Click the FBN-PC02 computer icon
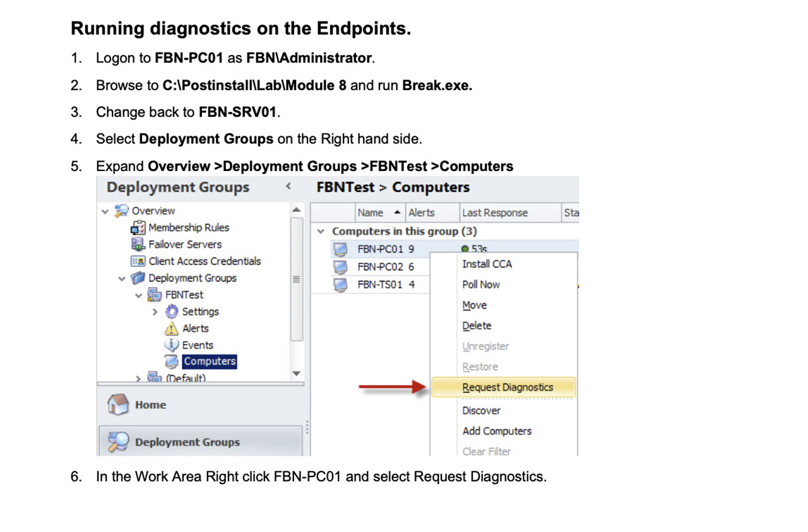 340,267
